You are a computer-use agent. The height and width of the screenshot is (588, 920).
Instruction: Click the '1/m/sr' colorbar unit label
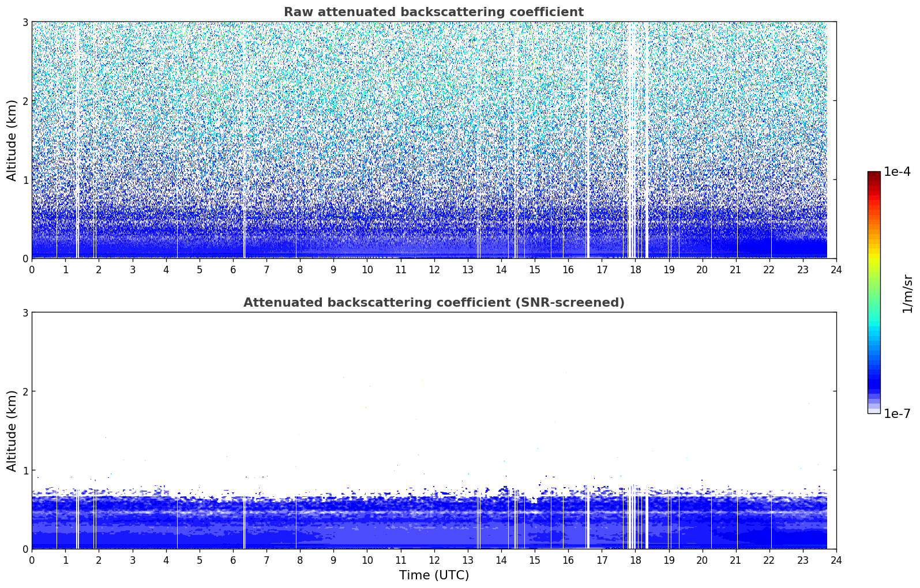tap(907, 293)
